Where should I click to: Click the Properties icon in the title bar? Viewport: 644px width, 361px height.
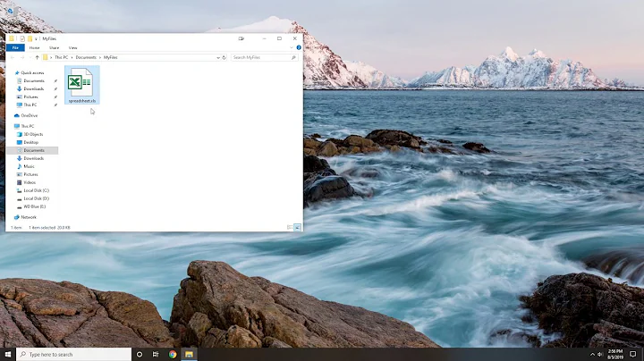[x=22, y=38]
